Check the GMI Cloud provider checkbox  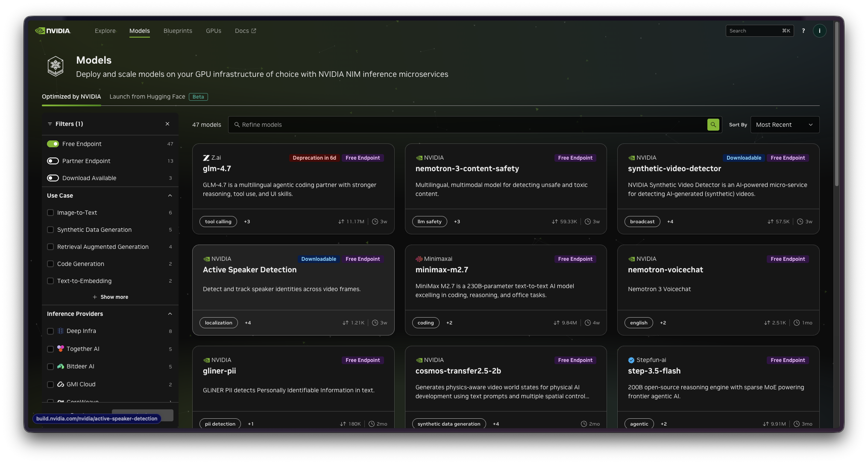click(50, 385)
